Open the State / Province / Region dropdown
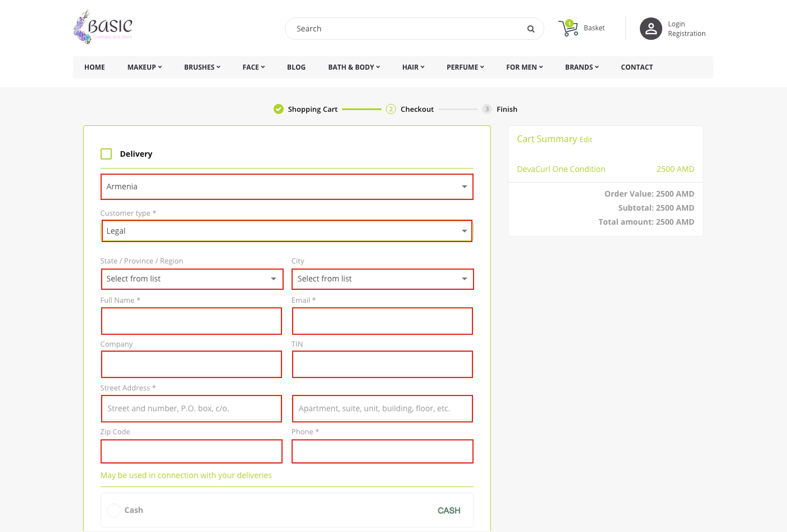 pyautogui.click(x=192, y=279)
